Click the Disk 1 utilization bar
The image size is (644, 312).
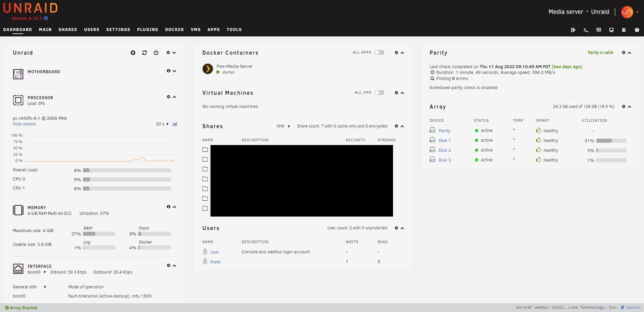coord(611,141)
